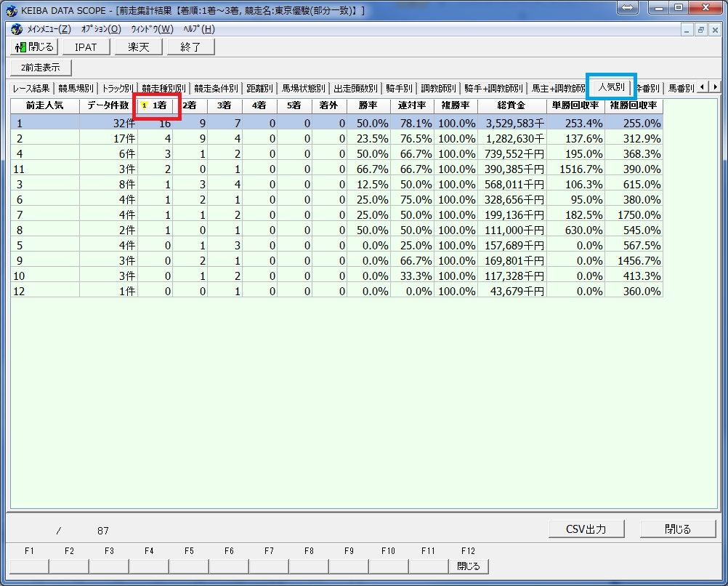
Task: Click the IPAT button
Action: (x=86, y=47)
